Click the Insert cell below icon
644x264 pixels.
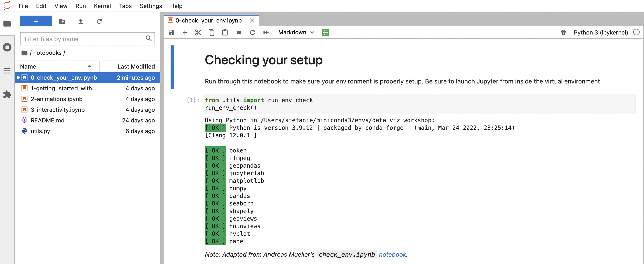click(x=185, y=32)
